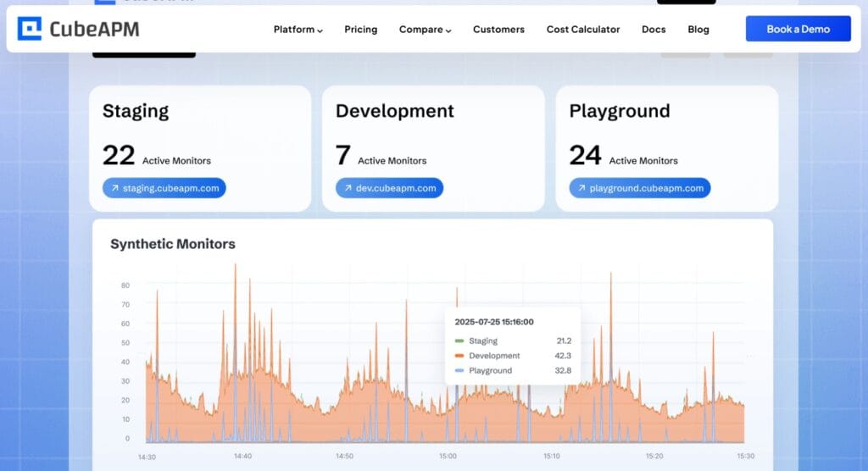Go to the Customers page
Viewport: 868px width, 471px height.
(498, 30)
